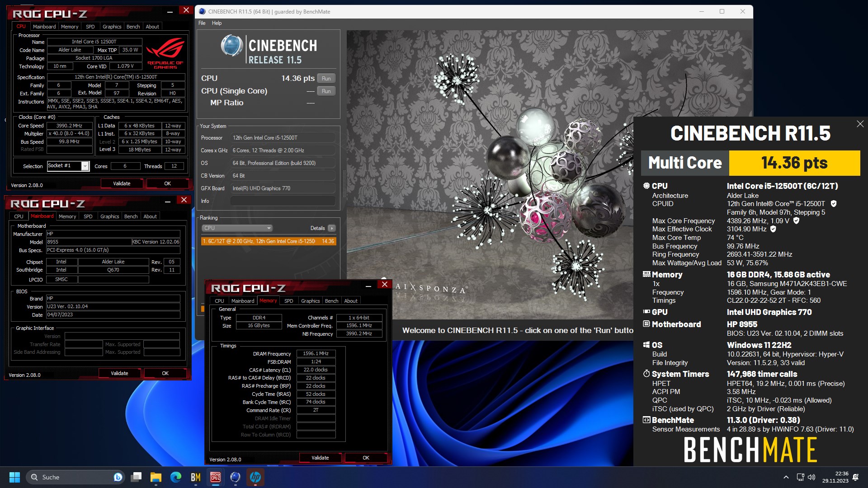
Task: Click CAS# Latency value 22.0 clocks
Action: coord(316,370)
